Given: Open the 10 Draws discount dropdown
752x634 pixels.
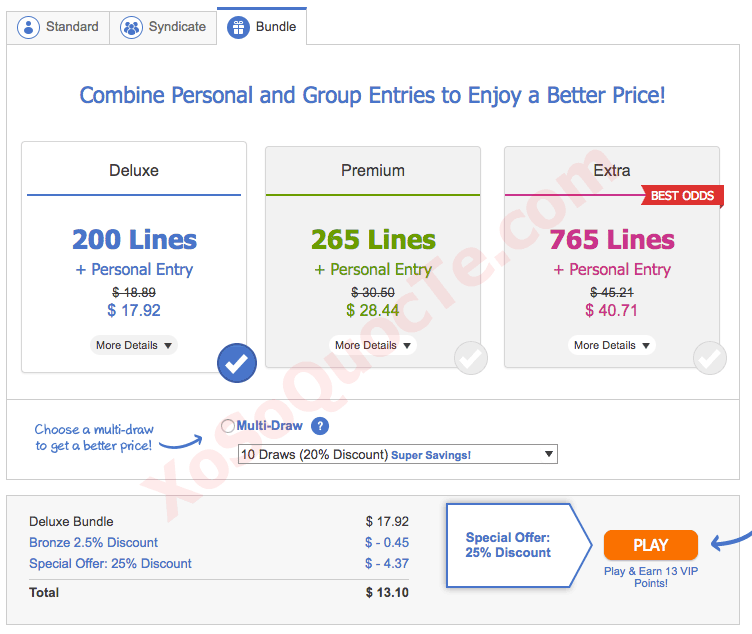Looking at the screenshot, I should pos(397,454).
